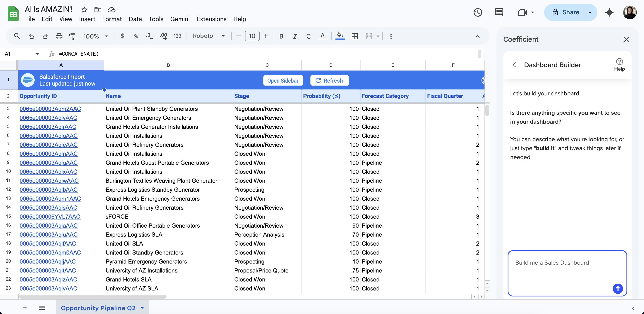Viewport: 644px width, 314px height.
Task: Open Gemini sparkle icon in header
Action: pos(609,12)
